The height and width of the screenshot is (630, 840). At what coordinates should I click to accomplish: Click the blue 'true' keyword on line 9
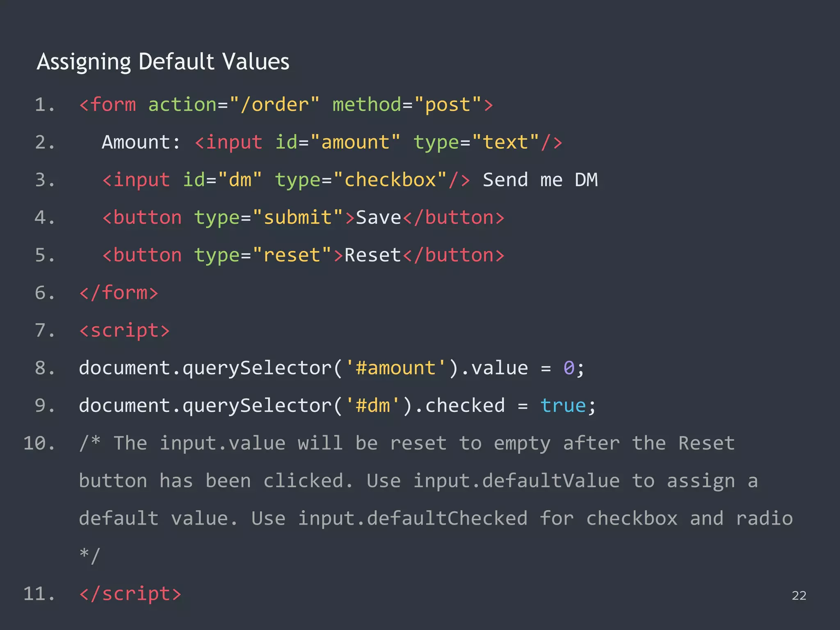pyautogui.click(x=563, y=406)
